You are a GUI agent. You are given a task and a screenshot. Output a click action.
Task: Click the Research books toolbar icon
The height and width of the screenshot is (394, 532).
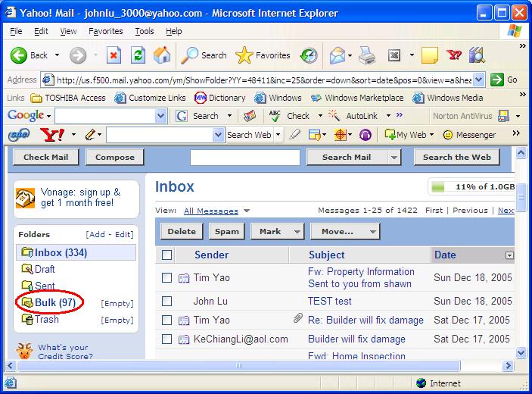477,55
